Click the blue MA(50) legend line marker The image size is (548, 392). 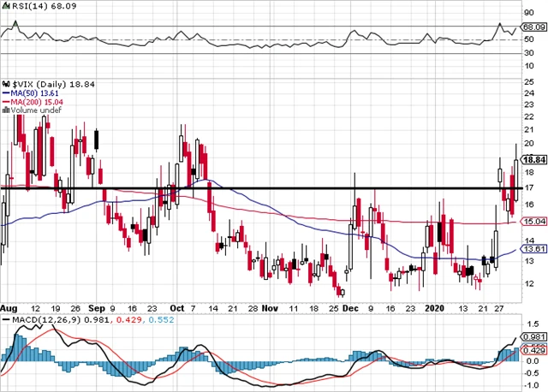point(4,93)
